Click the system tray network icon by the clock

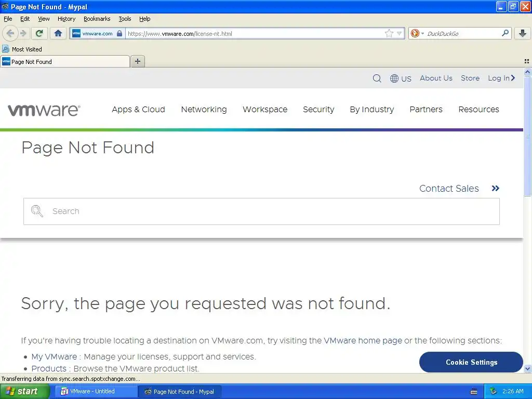click(494, 391)
